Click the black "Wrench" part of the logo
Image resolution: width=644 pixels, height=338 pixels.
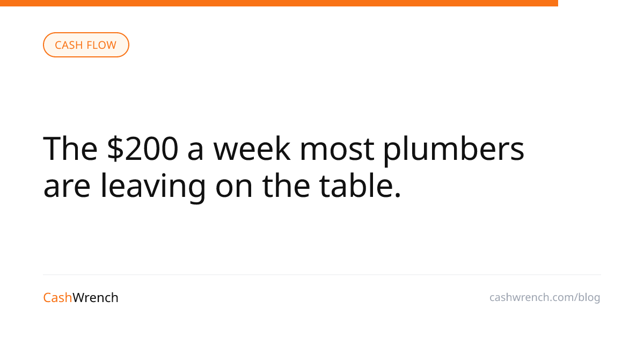(96, 298)
